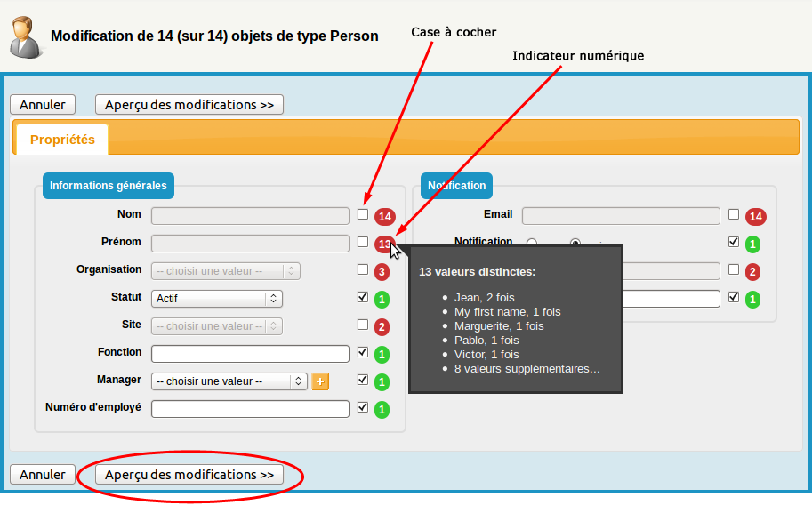Screen dimensions: 812x513
Task: Click the red 2 indicator for Site
Action: [x=382, y=326]
